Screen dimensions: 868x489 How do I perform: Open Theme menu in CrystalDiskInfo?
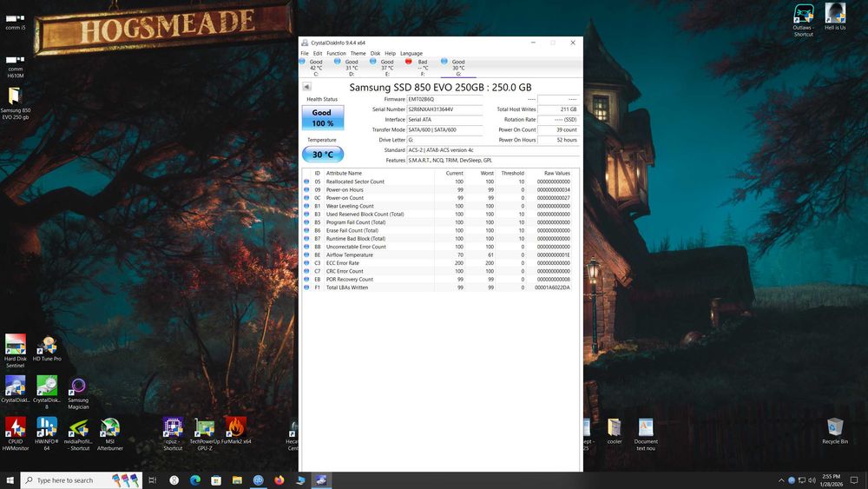coord(358,53)
